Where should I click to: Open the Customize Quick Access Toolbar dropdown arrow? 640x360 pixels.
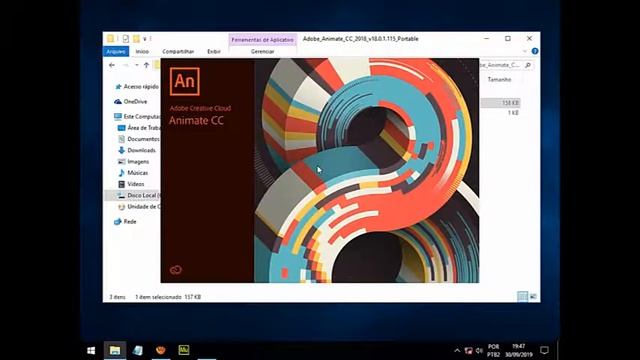(144, 39)
